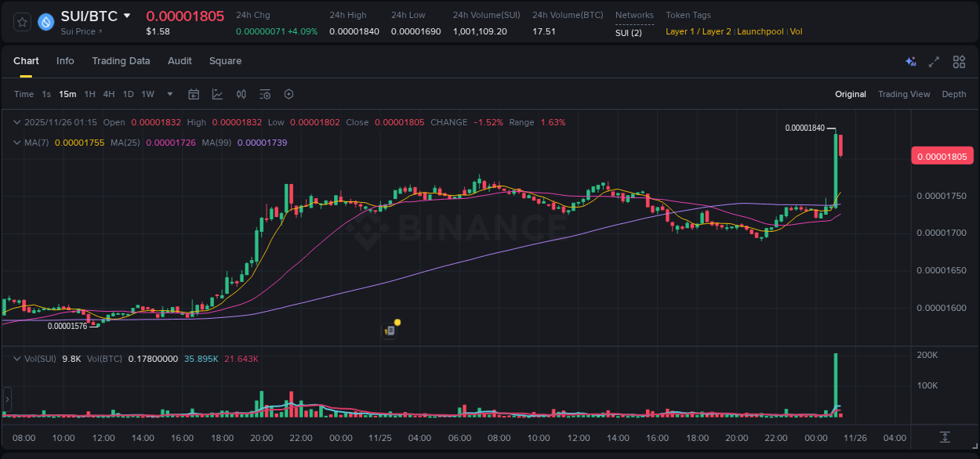Expand the chart to fullscreen

click(x=934, y=61)
